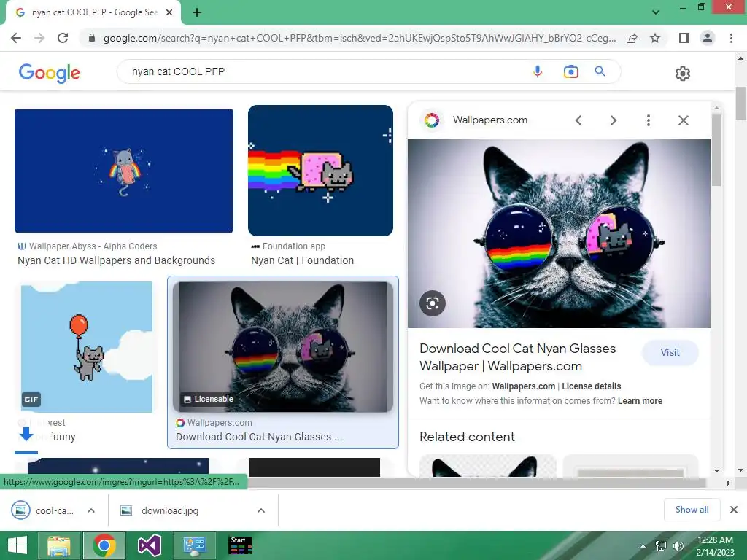Viewport: 747px width, 560px height.
Task: Open Google quick settings gear
Action: [683, 74]
